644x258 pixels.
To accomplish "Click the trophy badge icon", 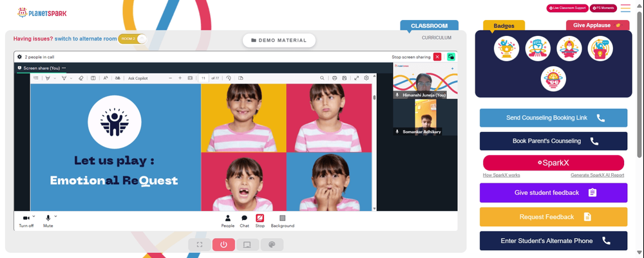I will pyautogui.click(x=506, y=48).
